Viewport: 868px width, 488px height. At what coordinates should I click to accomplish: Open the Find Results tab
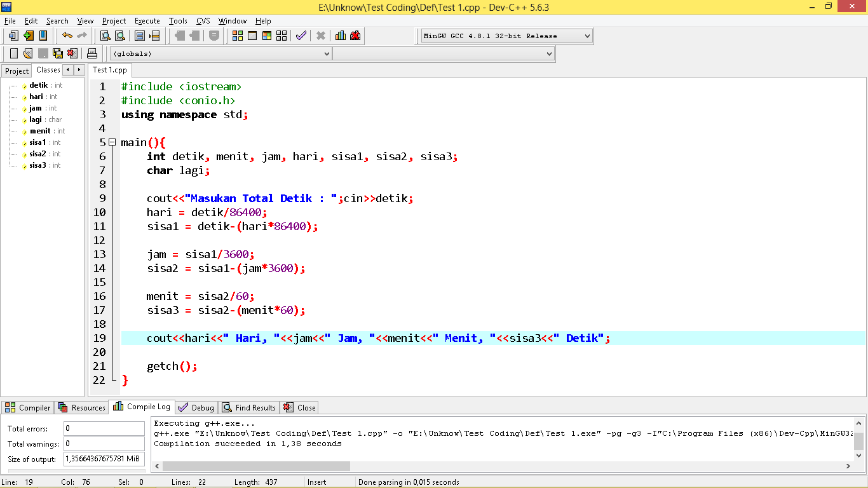tap(250, 407)
